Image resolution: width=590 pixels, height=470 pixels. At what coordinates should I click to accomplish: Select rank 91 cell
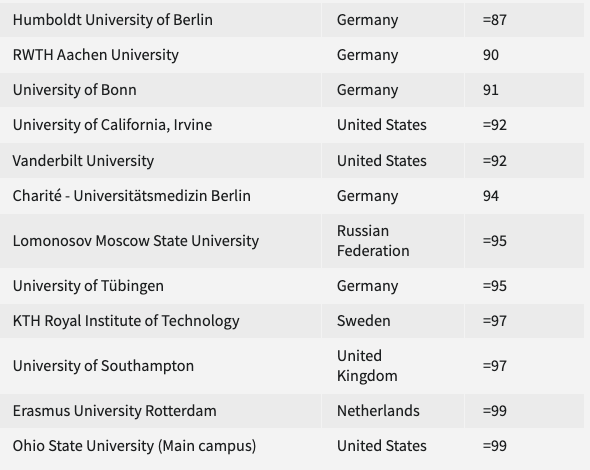click(525, 90)
